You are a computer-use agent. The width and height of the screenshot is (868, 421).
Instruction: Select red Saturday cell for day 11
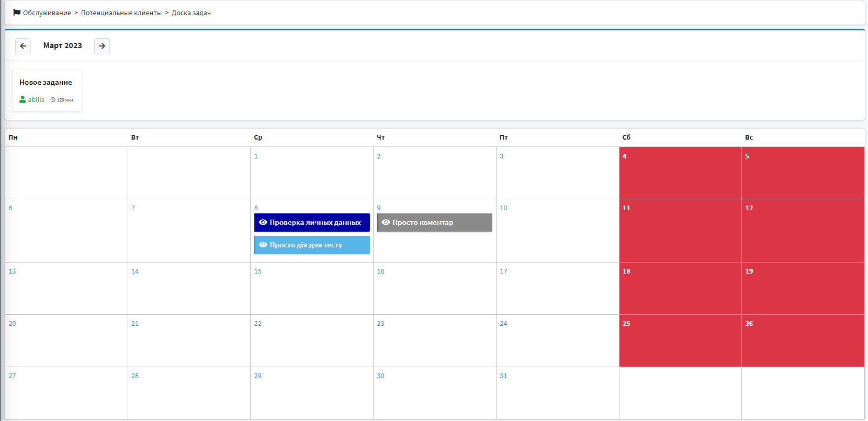680,230
